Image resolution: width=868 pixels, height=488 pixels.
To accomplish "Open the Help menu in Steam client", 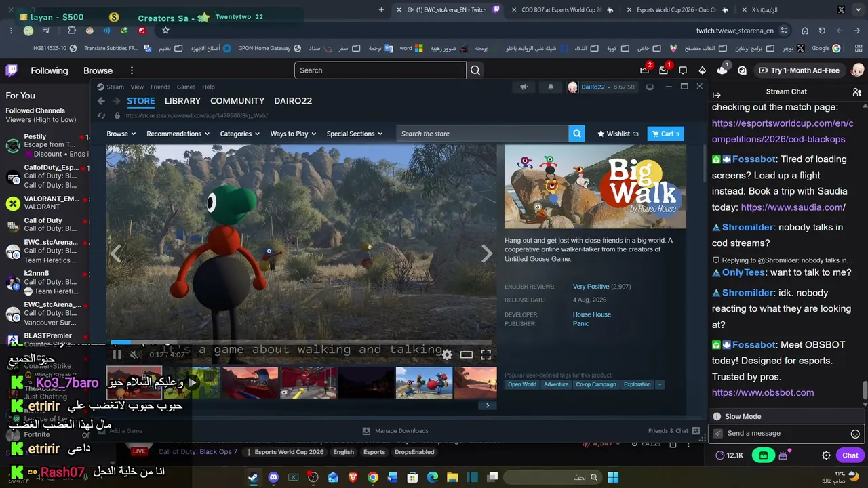I will tap(208, 87).
